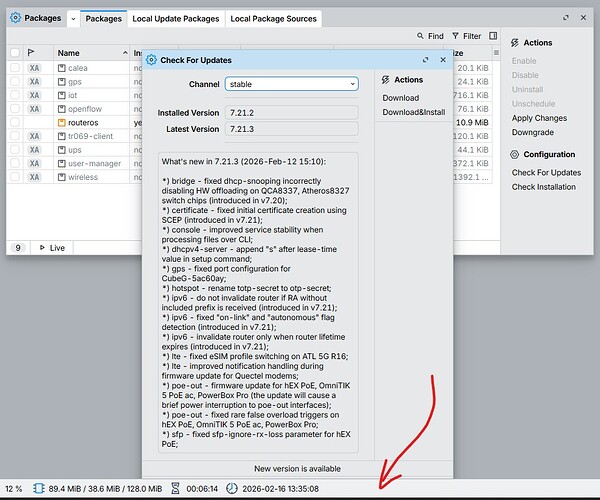Check the iot row checkbox
The height and width of the screenshot is (500, 600).
(15, 95)
